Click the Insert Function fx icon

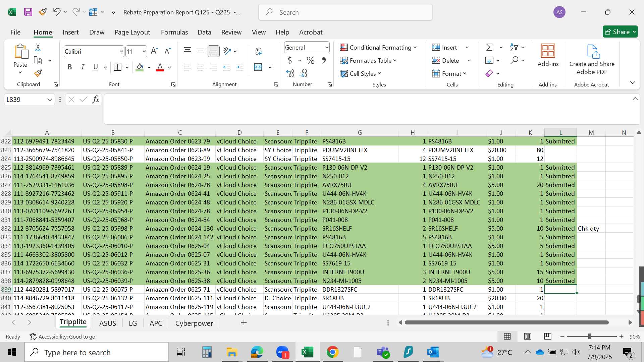tap(96, 100)
